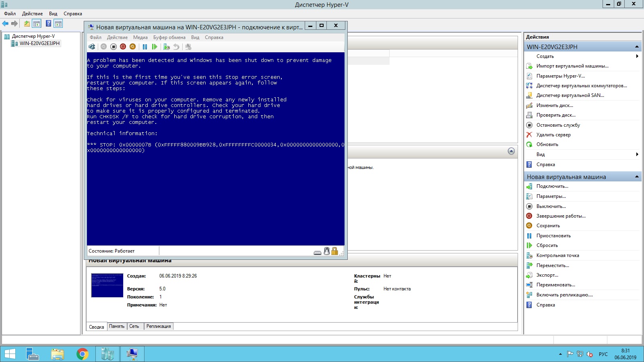Click the Revert arrow icon in VM toolbar
This screenshot has width=644, height=362.
coord(176,47)
